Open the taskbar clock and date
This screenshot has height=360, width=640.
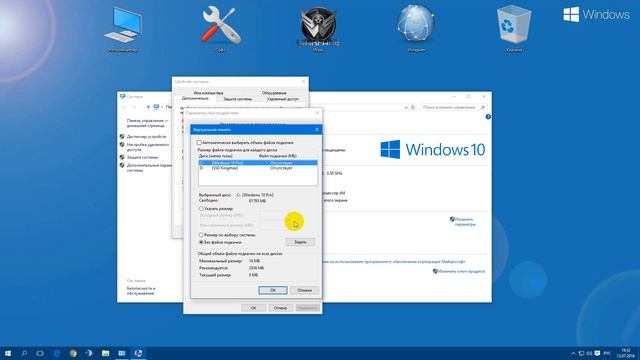626,353
